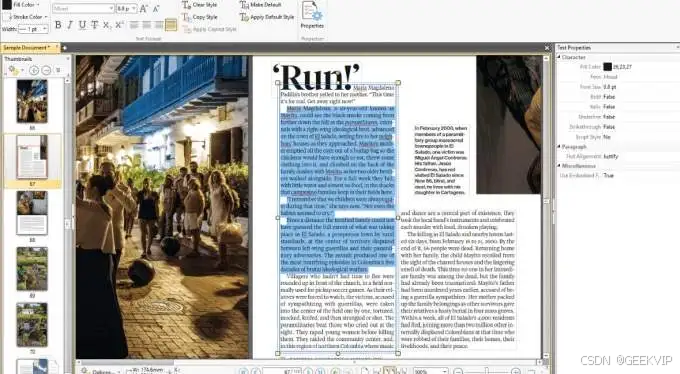This screenshot has height=374, width=680.
Task: Click the Bold False value in properties
Action: pos(609,97)
